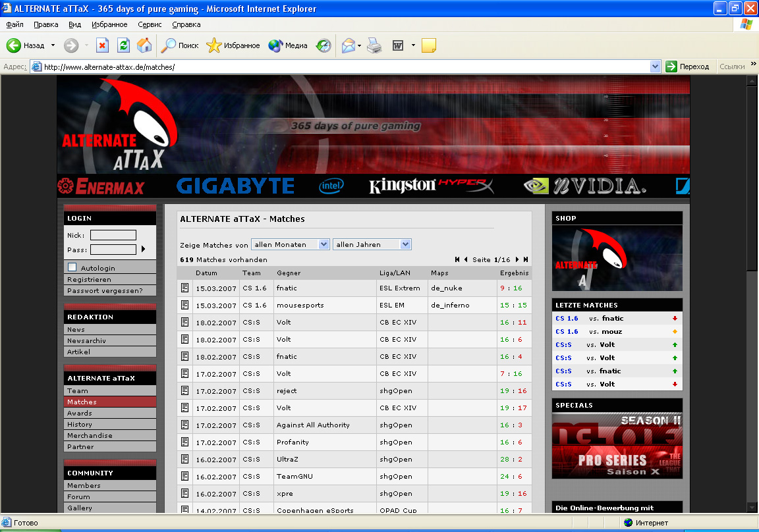Click the Refresh page toolbar icon
Screen dimensions: 759x532
coord(123,45)
